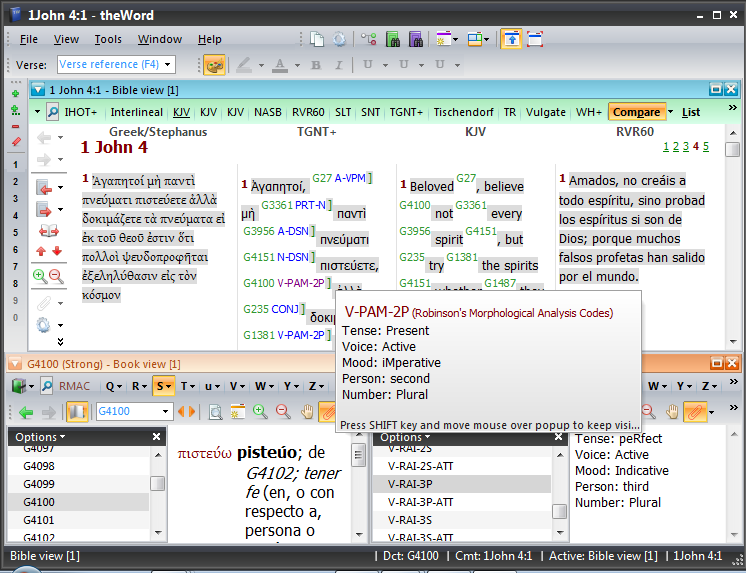Click the red eraser icon in sidebar
This screenshot has width=746, height=573.
(x=16, y=141)
